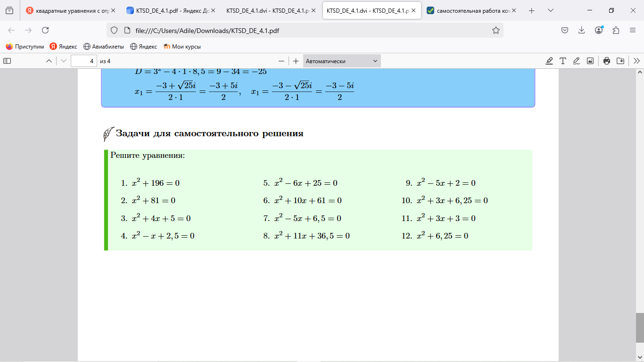Reload the current PDF page
644x362 pixels.
45,30
